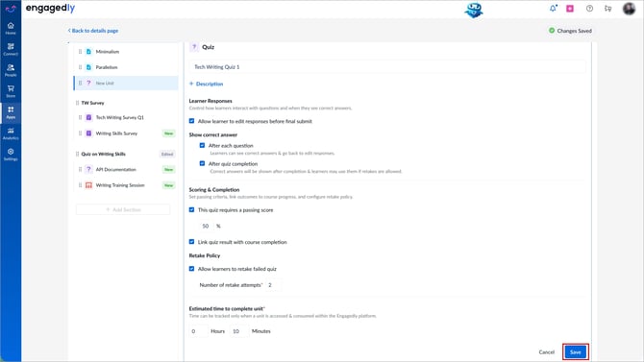This screenshot has width=644, height=362.
Task: Open the Settings sidebar item
Action: pyautogui.click(x=11, y=155)
